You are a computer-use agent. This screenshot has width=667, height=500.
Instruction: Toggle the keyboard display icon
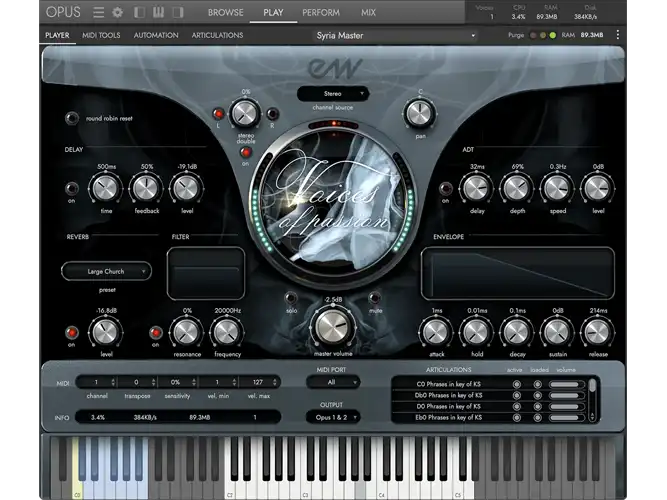point(158,12)
